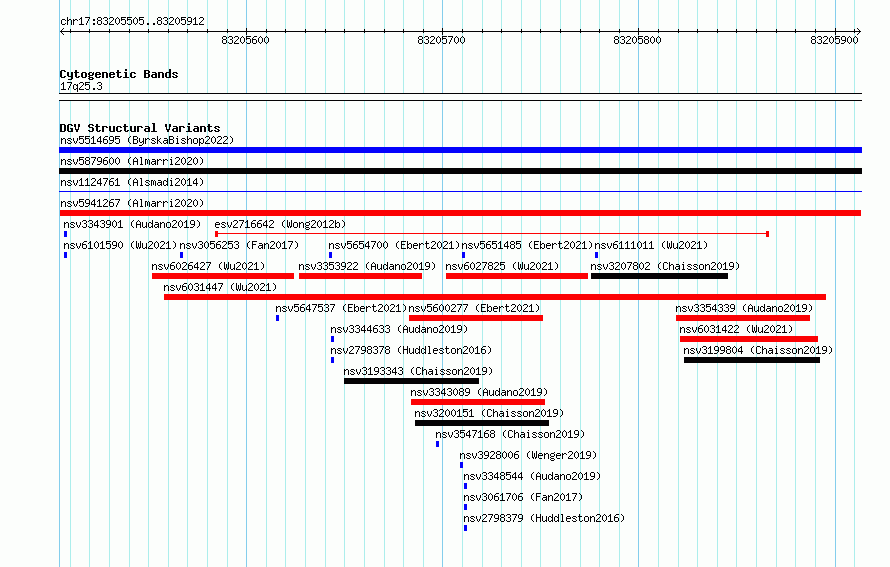Screen dimensions: 890x567
Task: Click the black bar under nsv3200151
Action: pos(482,423)
